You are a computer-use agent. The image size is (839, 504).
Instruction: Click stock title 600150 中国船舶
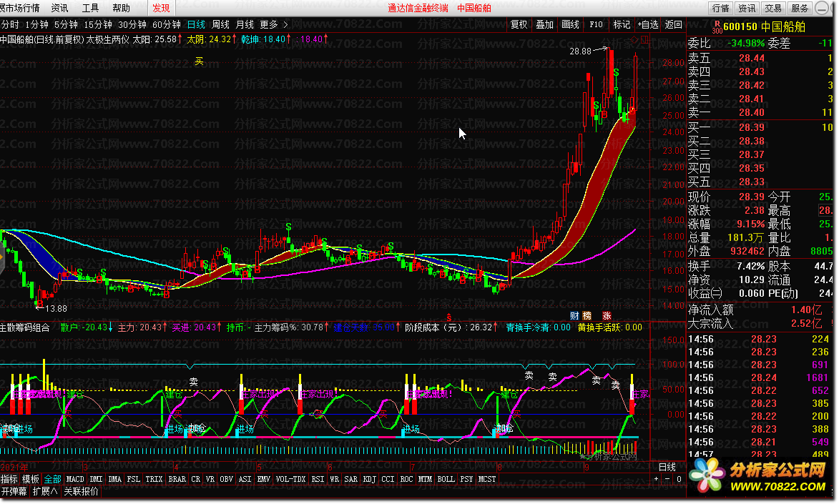[764, 26]
